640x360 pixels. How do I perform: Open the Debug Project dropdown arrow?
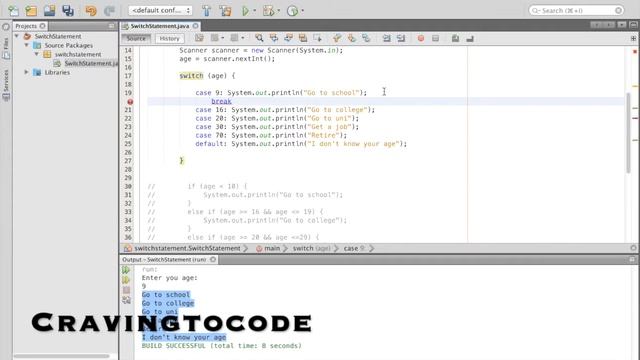[x=278, y=11]
